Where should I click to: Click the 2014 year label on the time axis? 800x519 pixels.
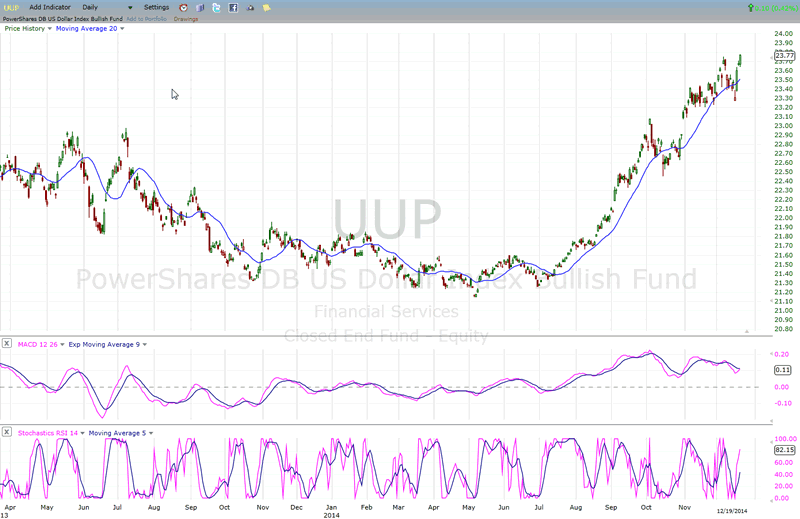[x=331, y=515]
